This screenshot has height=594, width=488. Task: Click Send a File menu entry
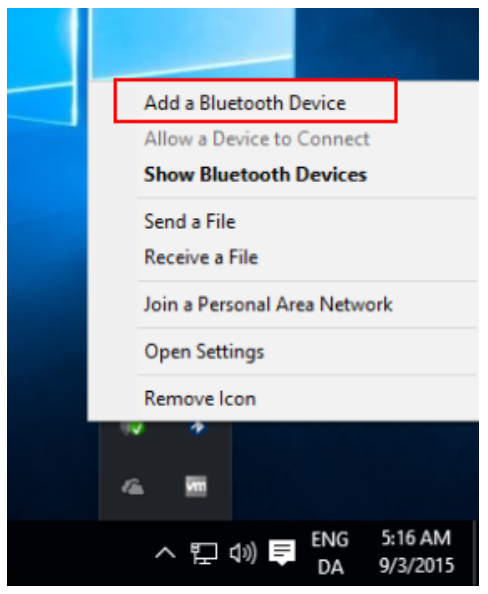coord(190,222)
